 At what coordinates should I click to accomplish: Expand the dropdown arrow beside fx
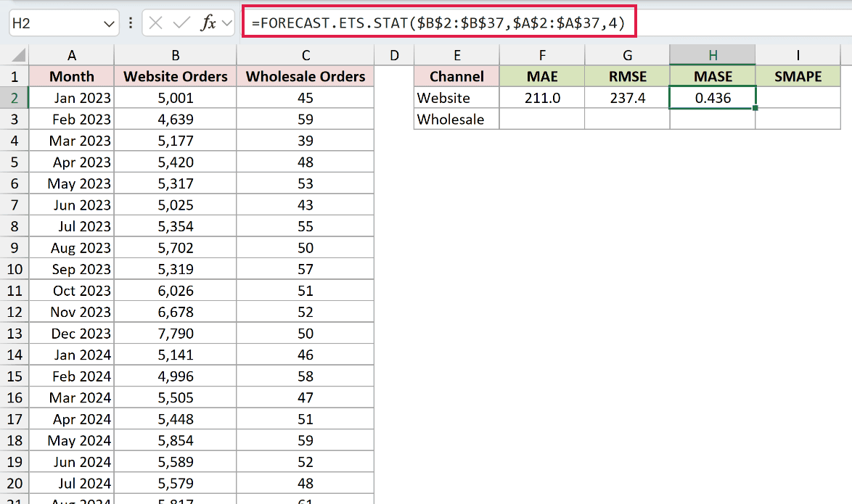[x=227, y=22]
